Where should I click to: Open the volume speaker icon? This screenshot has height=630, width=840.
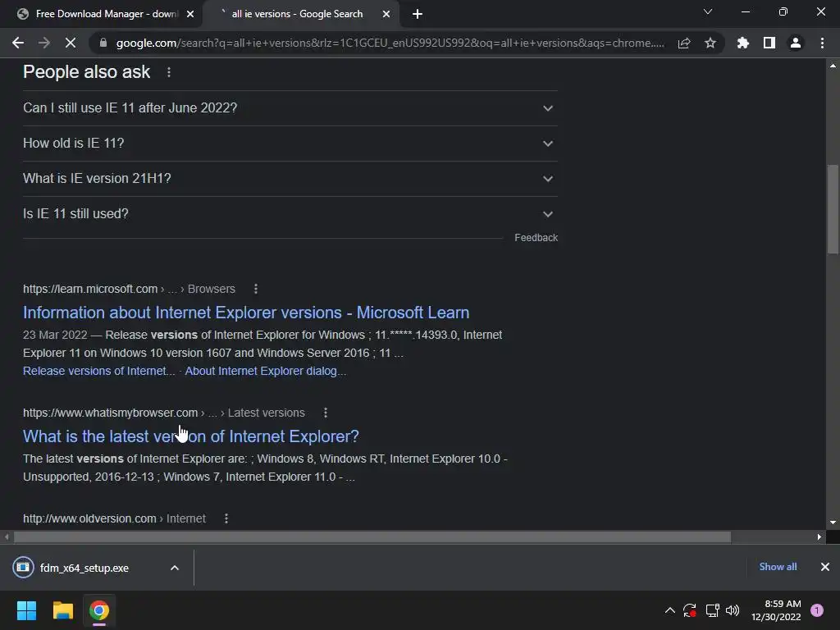tap(733, 610)
